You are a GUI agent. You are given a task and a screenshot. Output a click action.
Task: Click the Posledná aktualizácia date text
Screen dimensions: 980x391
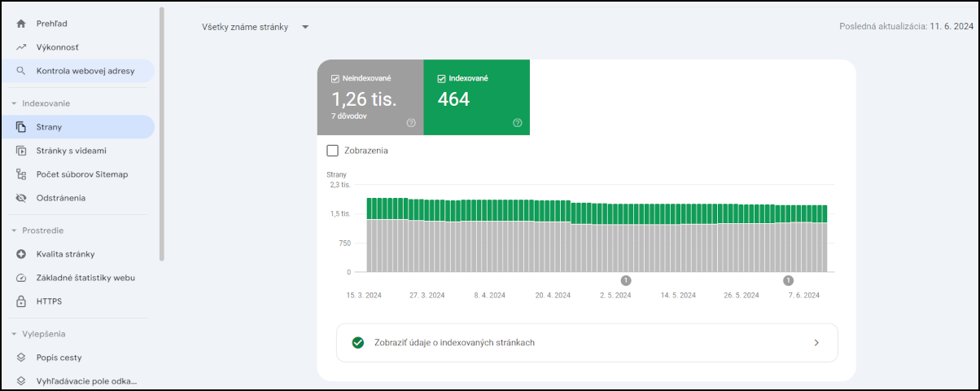[x=906, y=26]
